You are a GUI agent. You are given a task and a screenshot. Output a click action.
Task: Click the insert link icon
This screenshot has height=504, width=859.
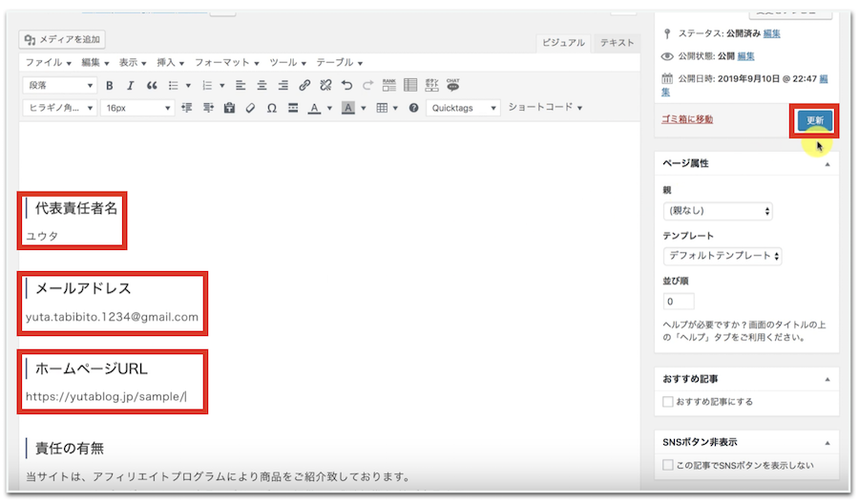point(304,85)
